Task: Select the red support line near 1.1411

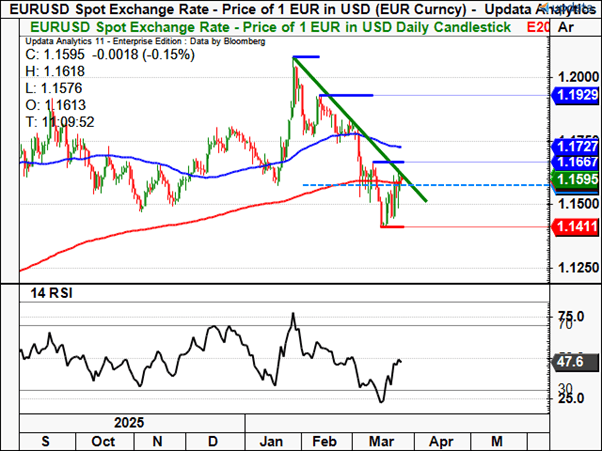Action: click(x=392, y=227)
